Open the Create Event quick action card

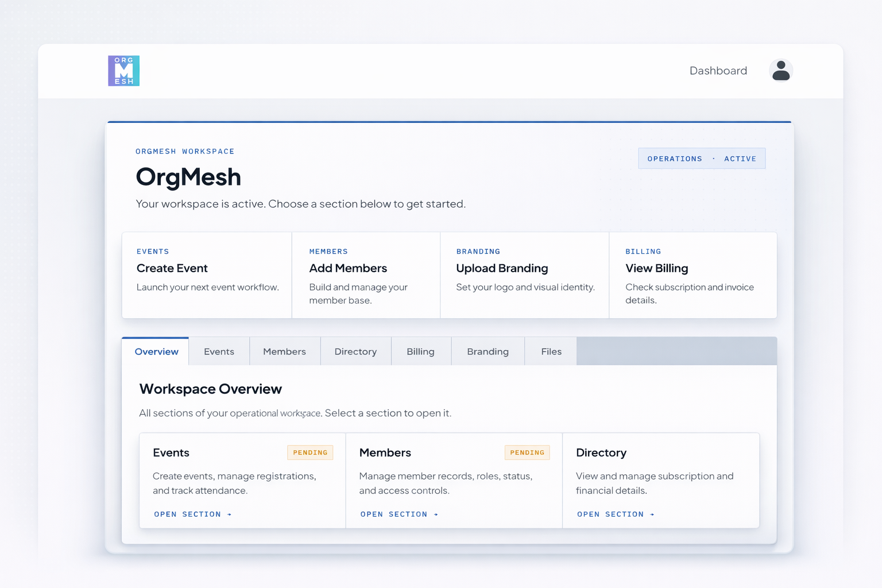tap(207, 275)
